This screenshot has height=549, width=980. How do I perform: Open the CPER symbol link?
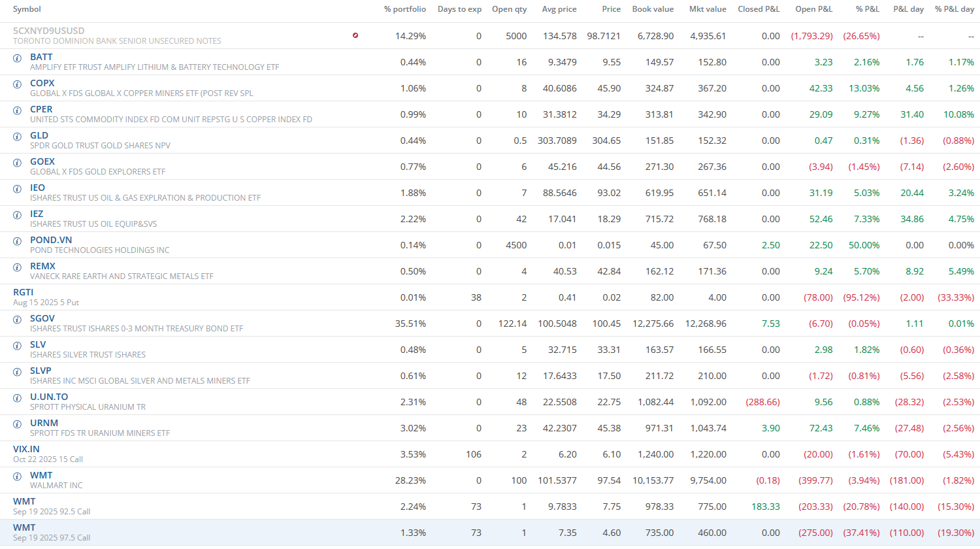(x=41, y=109)
